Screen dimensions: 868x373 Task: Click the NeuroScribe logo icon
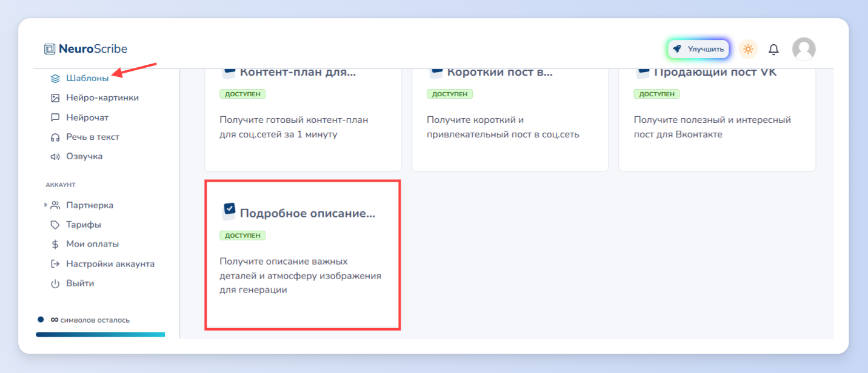coord(50,49)
